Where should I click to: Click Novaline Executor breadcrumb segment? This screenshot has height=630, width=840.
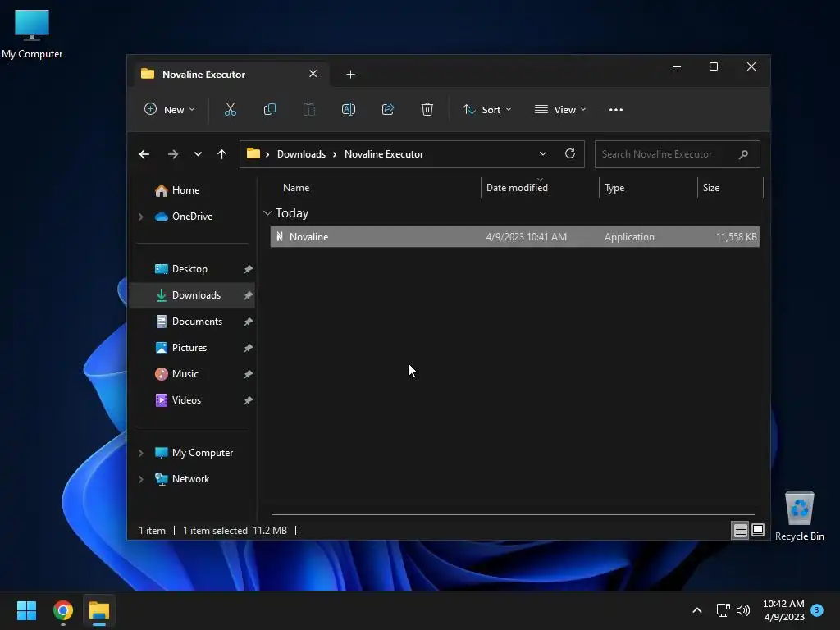click(384, 153)
